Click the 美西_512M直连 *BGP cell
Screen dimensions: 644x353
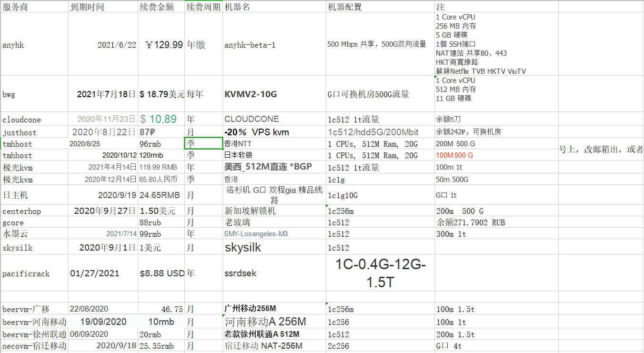tap(274, 167)
